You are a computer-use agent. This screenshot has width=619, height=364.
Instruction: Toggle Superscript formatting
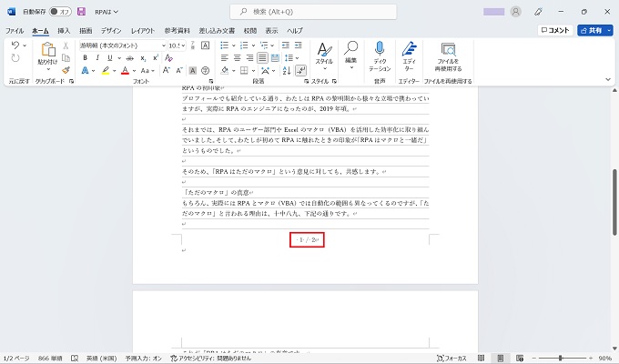(156, 58)
